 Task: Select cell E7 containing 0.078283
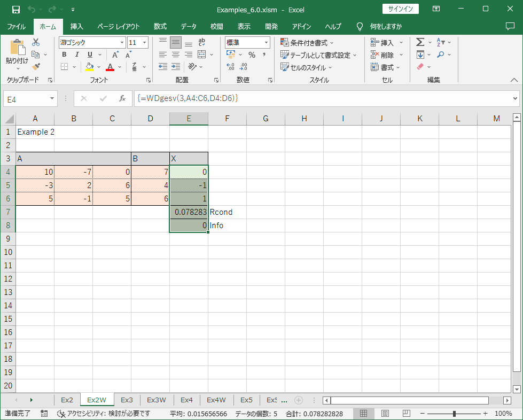(189, 212)
